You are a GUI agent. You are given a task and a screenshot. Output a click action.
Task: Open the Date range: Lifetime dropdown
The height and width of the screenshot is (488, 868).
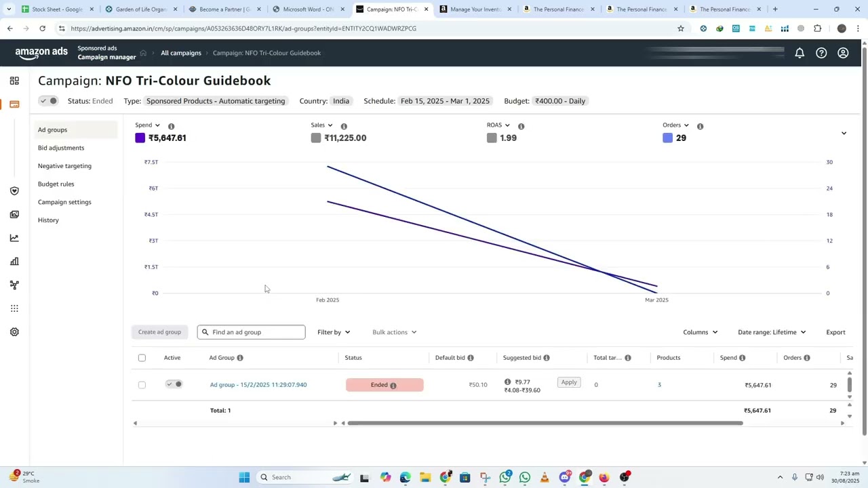click(x=772, y=332)
